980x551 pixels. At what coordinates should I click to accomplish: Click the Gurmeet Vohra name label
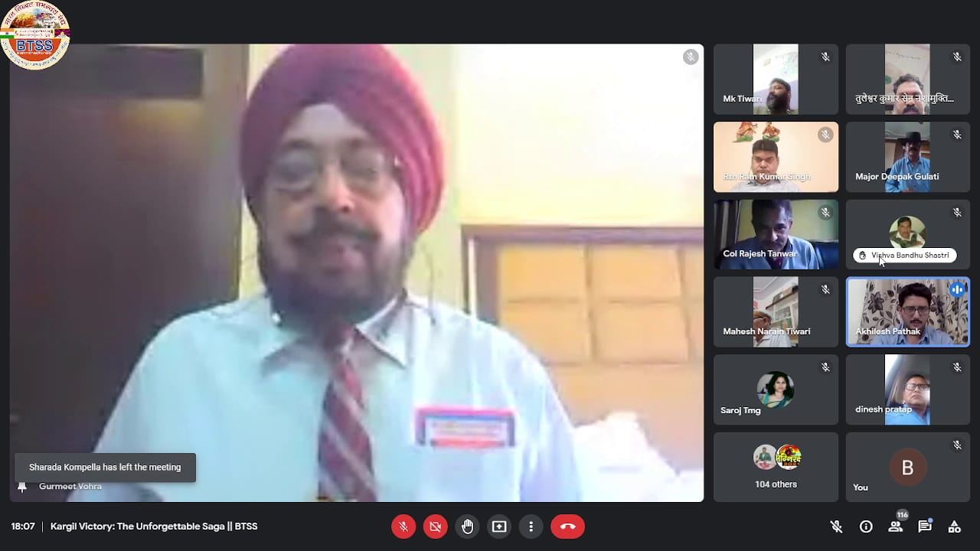70,487
